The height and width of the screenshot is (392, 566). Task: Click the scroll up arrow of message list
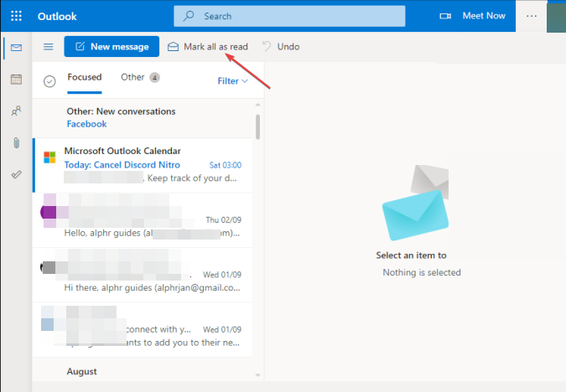[x=257, y=105]
